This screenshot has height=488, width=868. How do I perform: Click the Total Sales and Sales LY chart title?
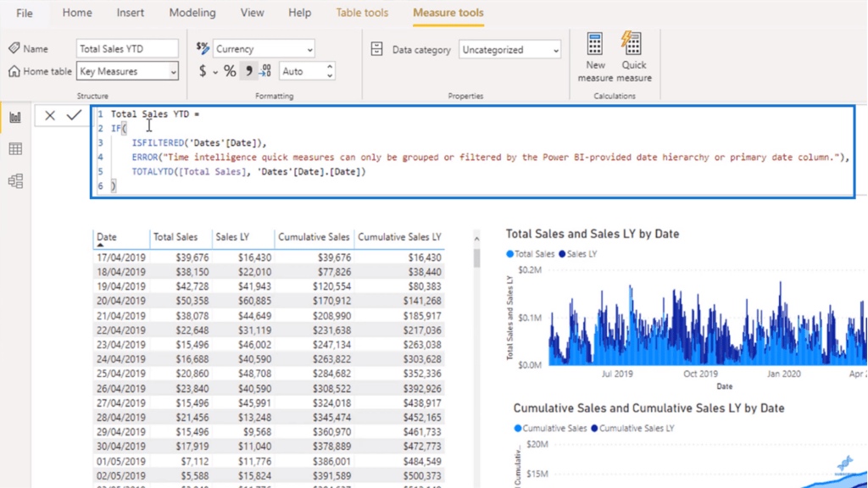coord(593,234)
